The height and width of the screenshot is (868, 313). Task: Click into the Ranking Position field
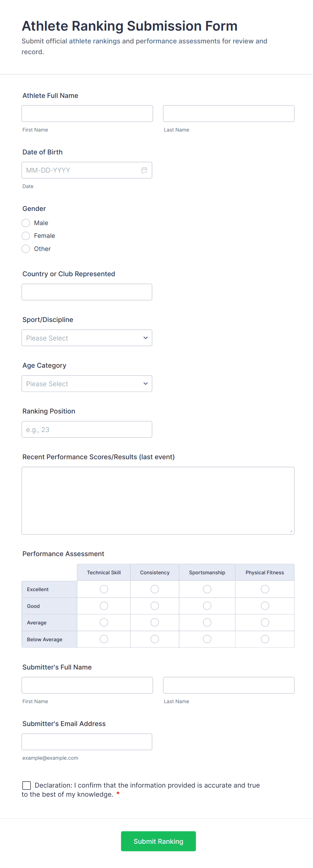pos(87,430)
